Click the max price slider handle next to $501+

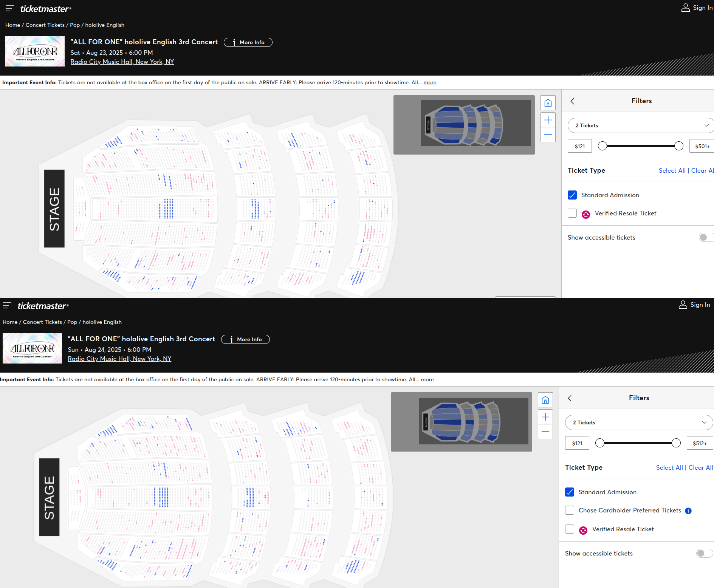tap(679, 146)
